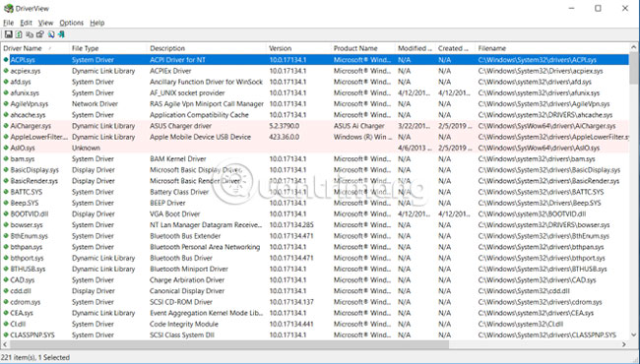This screenshot has height=364, width=640.
Task: Click the horizontal scrollbar thumb
Action: [228, 344]
